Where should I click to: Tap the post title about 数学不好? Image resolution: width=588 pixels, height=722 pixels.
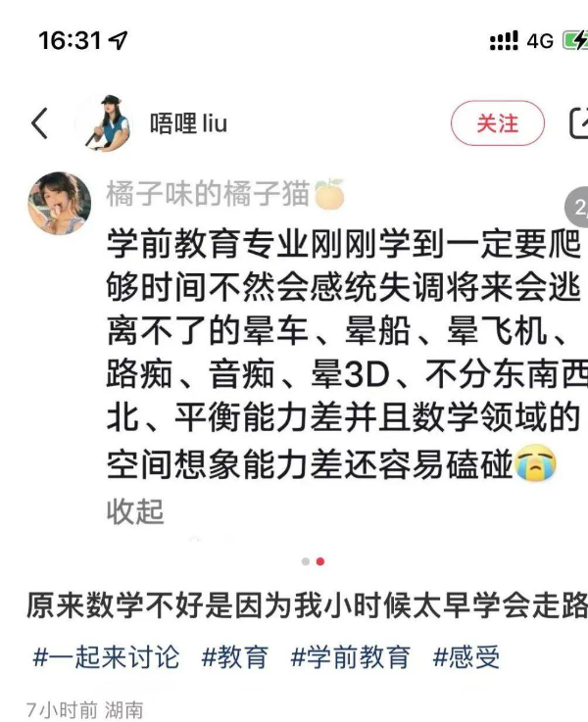pos(307,605)
